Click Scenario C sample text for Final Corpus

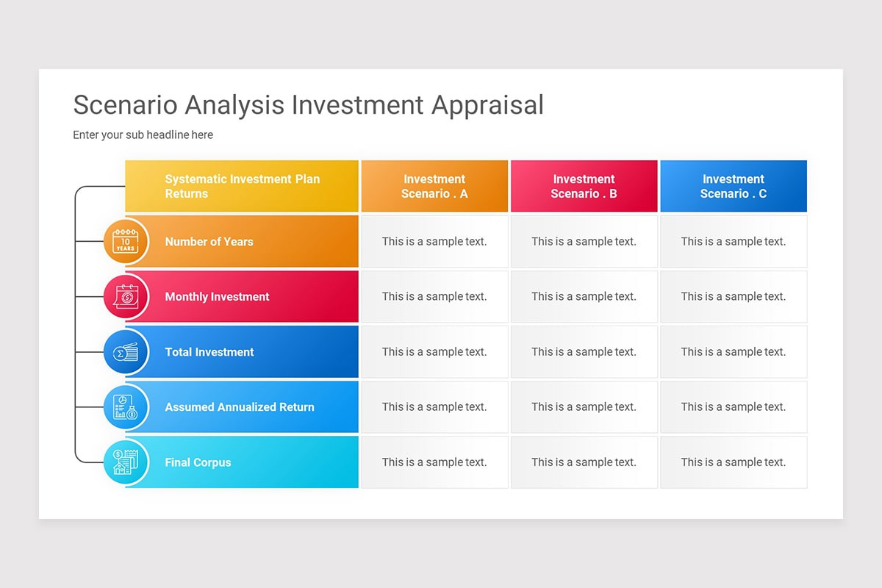pyautogui.click(x=734, y=462)
